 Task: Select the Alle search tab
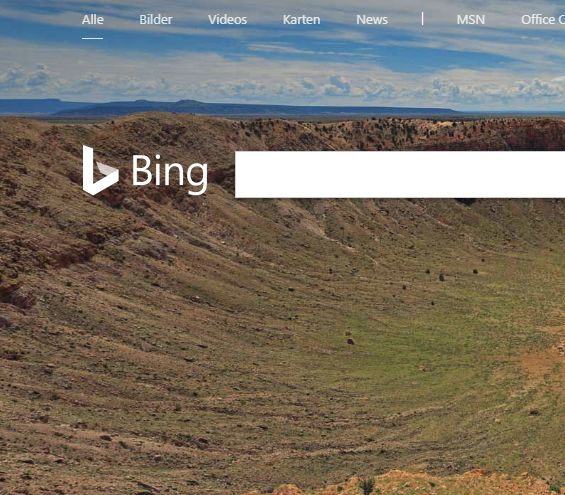coord(93,19)
